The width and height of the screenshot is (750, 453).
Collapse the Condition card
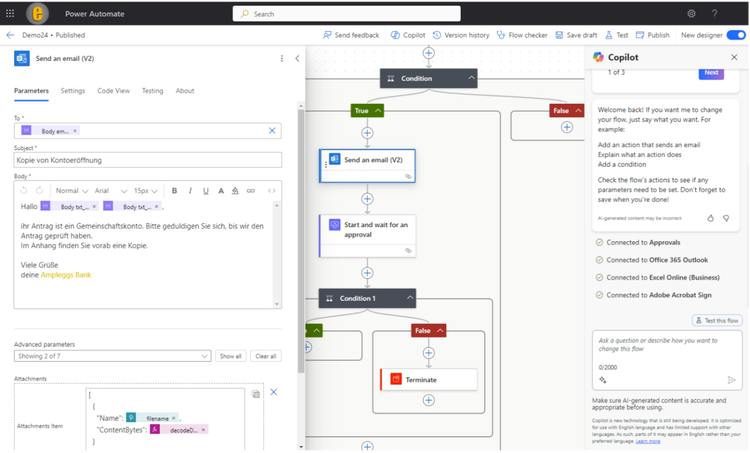(472, 78)
